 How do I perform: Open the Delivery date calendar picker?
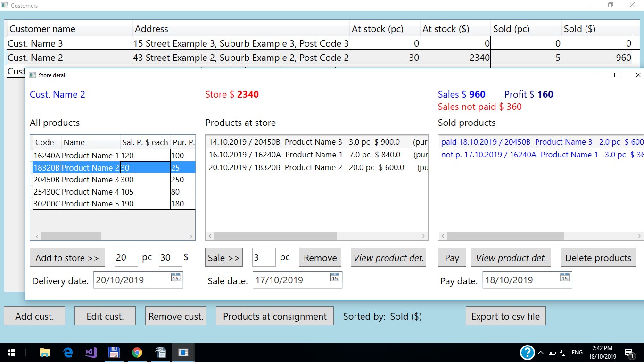[x=175, y=278]
